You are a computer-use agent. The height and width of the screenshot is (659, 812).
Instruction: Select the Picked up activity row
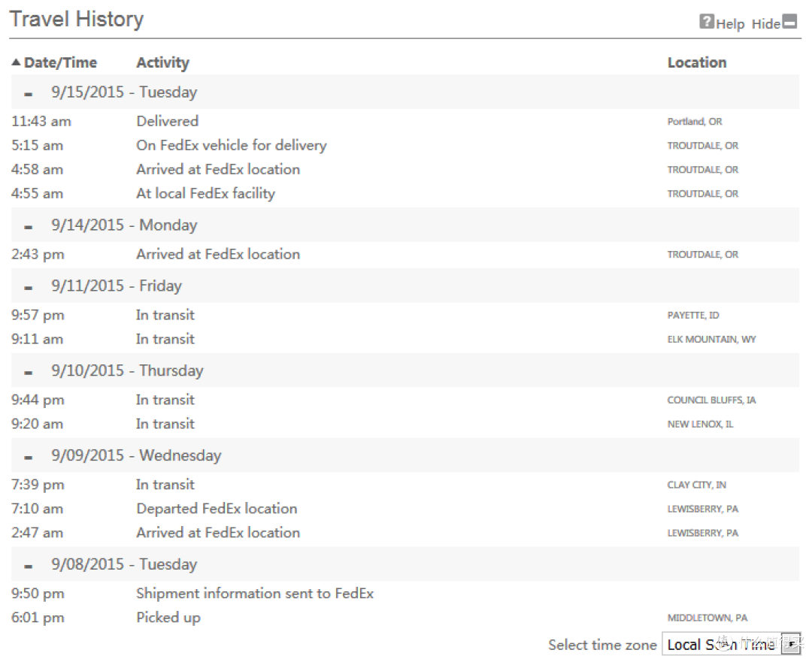[x=405, y=618]
